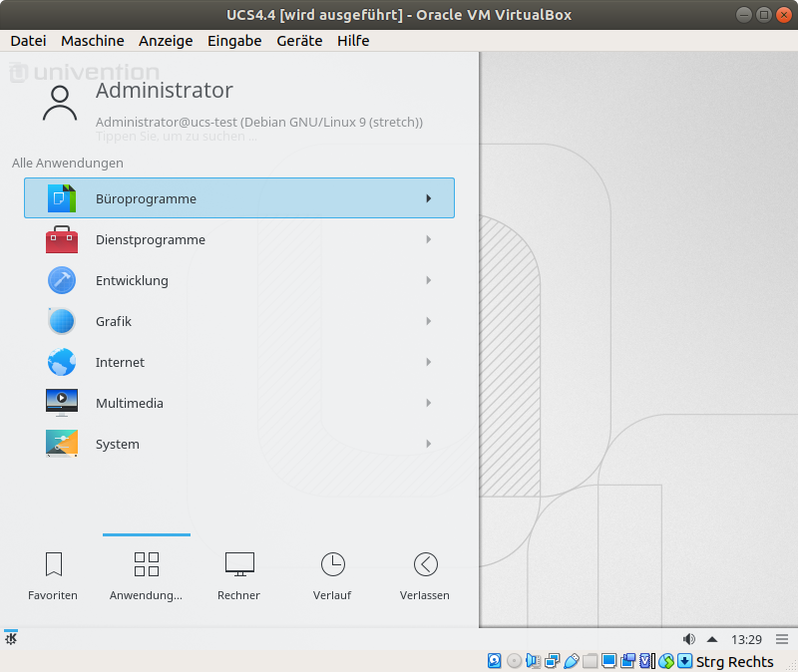Select the Multimedia label text
798x672 pixels.
tap(130, 403)
